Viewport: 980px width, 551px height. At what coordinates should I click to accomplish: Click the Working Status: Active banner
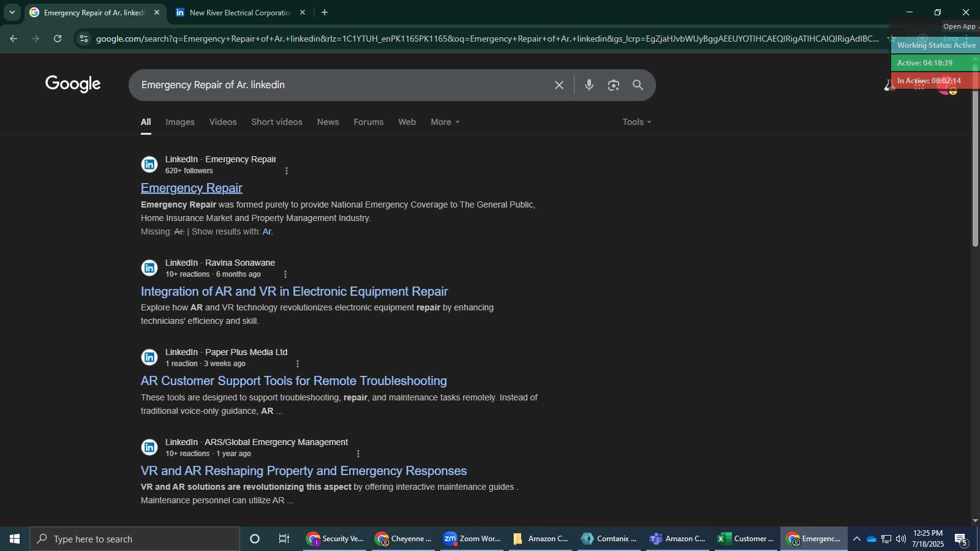click(936, 45)
